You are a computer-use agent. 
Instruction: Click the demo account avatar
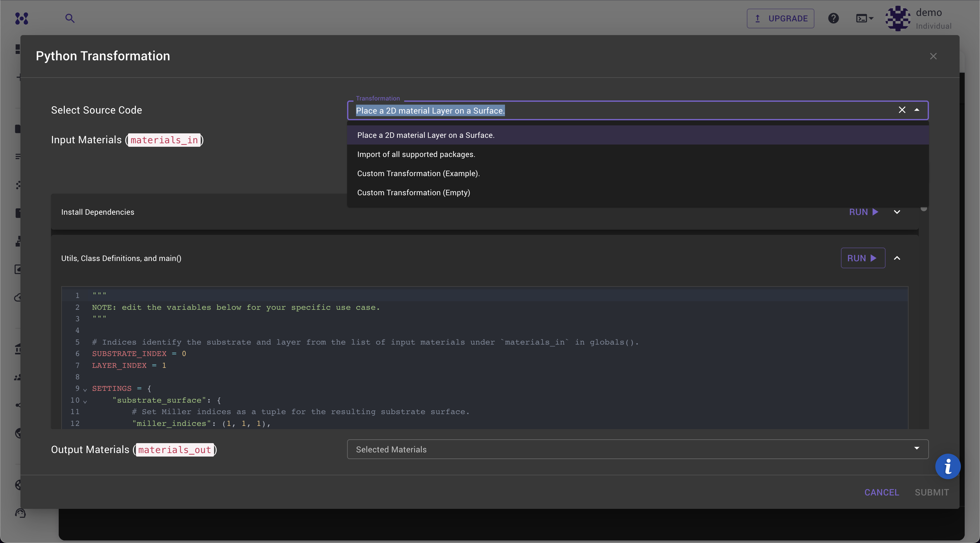tap(897, 18)
